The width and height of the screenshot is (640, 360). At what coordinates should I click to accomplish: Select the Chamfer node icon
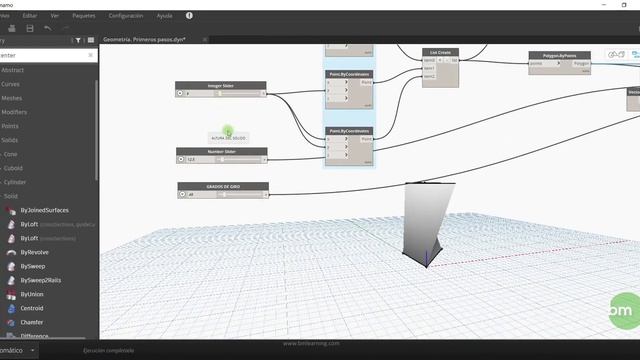[x=11, y=322]
